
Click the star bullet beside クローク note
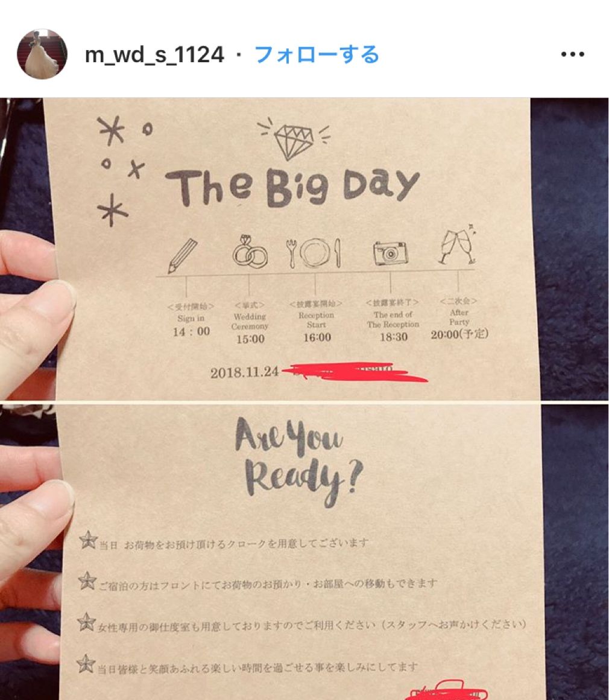(x=89, y=540)
